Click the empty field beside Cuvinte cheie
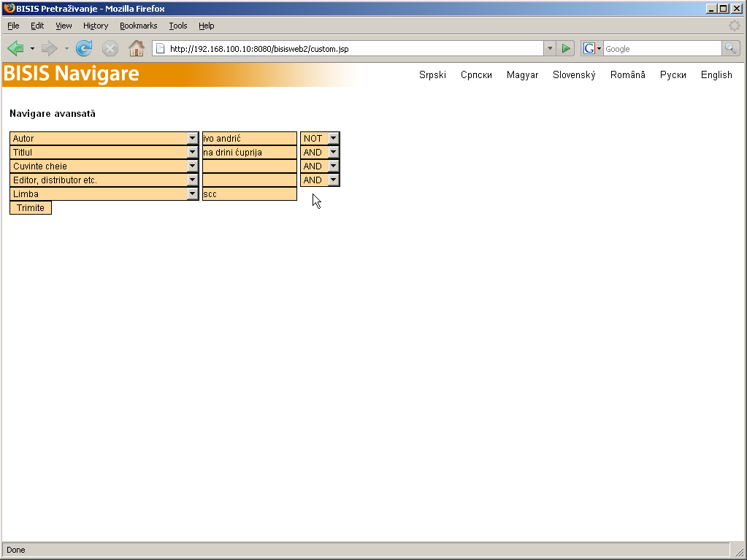 point(250,166)
